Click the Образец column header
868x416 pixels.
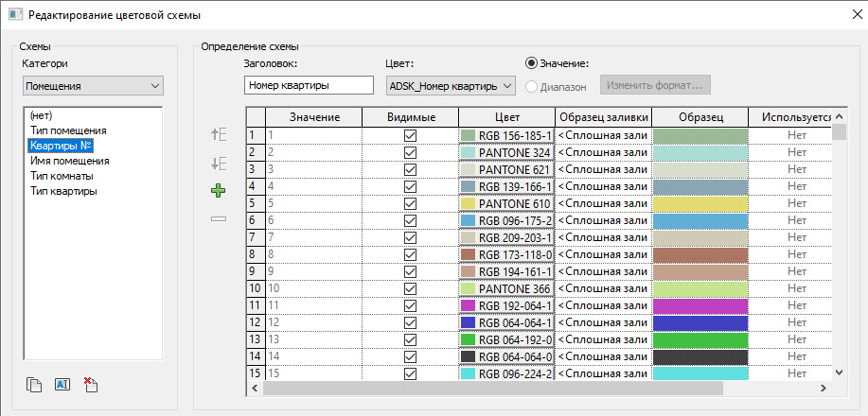700,116
